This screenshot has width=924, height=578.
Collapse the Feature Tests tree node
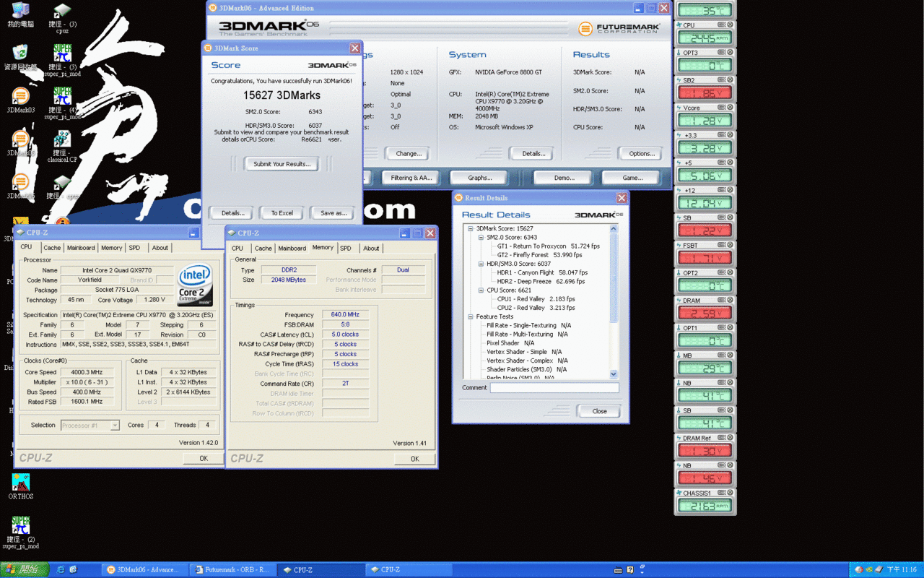pyautogui.click(x=470, y=316)
